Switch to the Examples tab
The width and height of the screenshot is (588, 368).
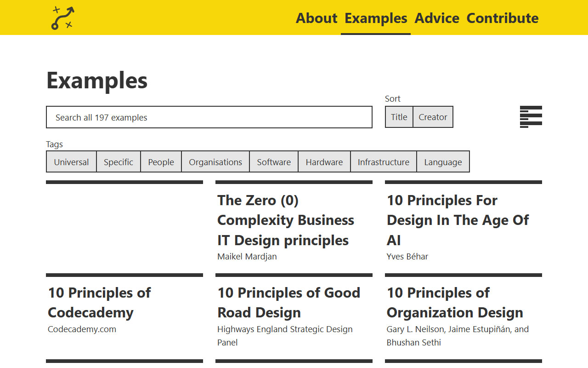pos(375,18)
